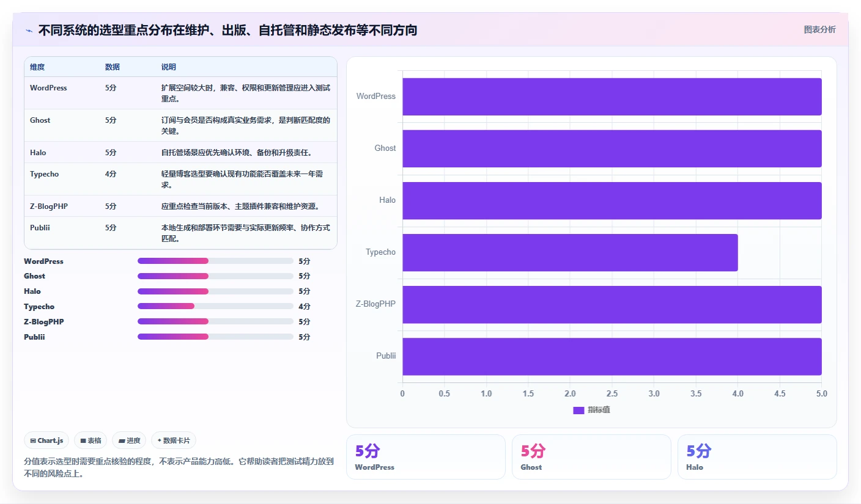Image resolution: width=861 pixels, height=504 pixels.
Task: Click the 4分 value in Typecho table row
Action: 111,174
